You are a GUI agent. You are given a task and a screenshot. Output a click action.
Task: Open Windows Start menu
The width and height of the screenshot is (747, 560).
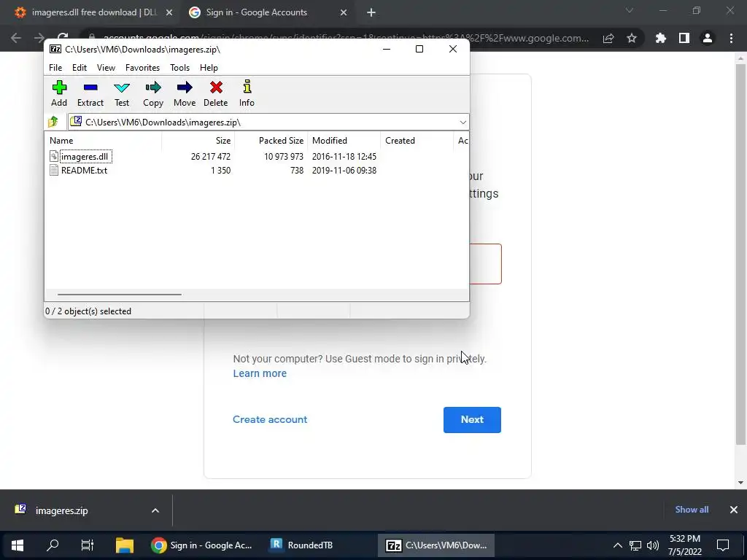(x=18, y=545)
